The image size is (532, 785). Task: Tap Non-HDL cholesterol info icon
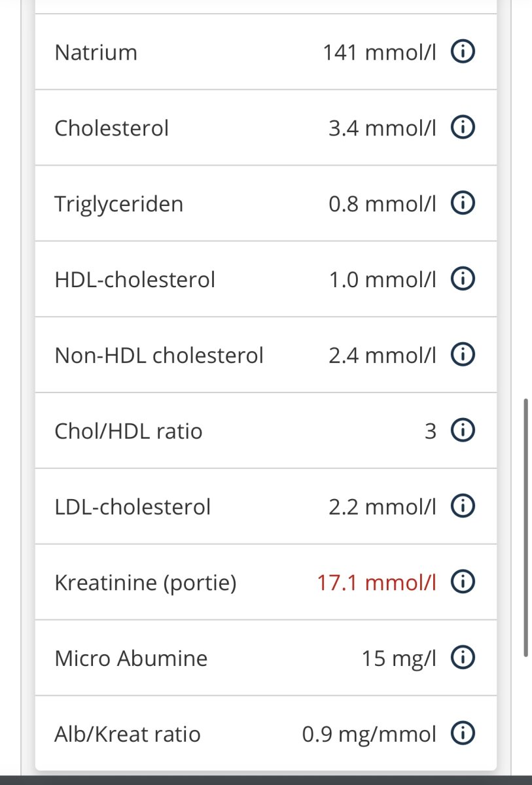pos(463,355)
